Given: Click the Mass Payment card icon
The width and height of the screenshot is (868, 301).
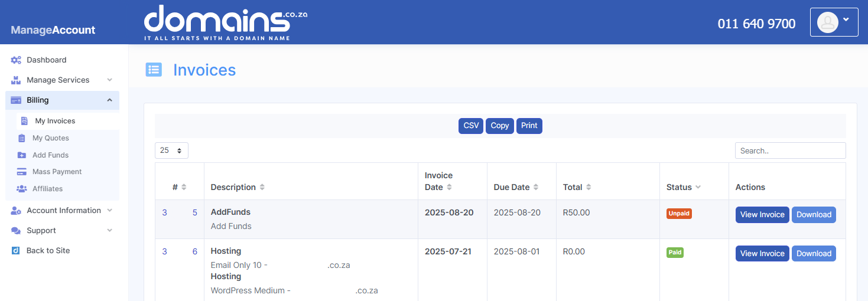Looking at the screenshot, I should coord(22,172).
